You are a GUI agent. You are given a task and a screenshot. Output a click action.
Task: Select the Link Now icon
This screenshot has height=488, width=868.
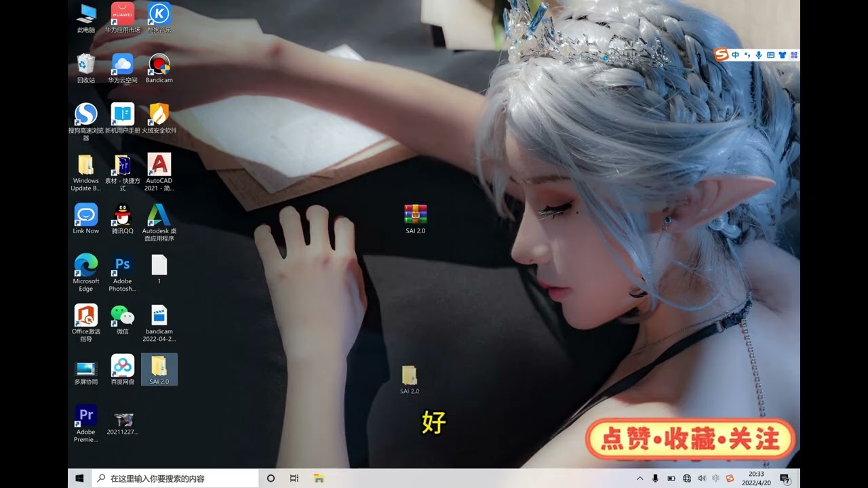[x=86, y=219]
